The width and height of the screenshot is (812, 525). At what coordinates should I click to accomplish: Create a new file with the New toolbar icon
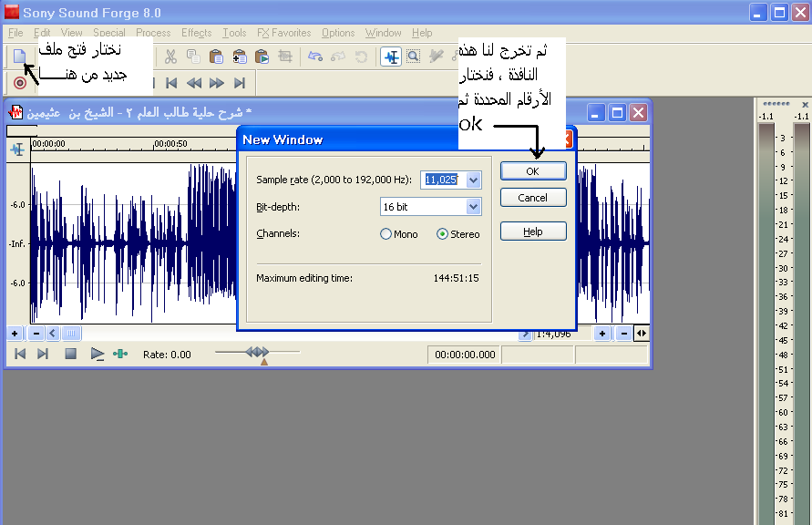coord(19,56)
